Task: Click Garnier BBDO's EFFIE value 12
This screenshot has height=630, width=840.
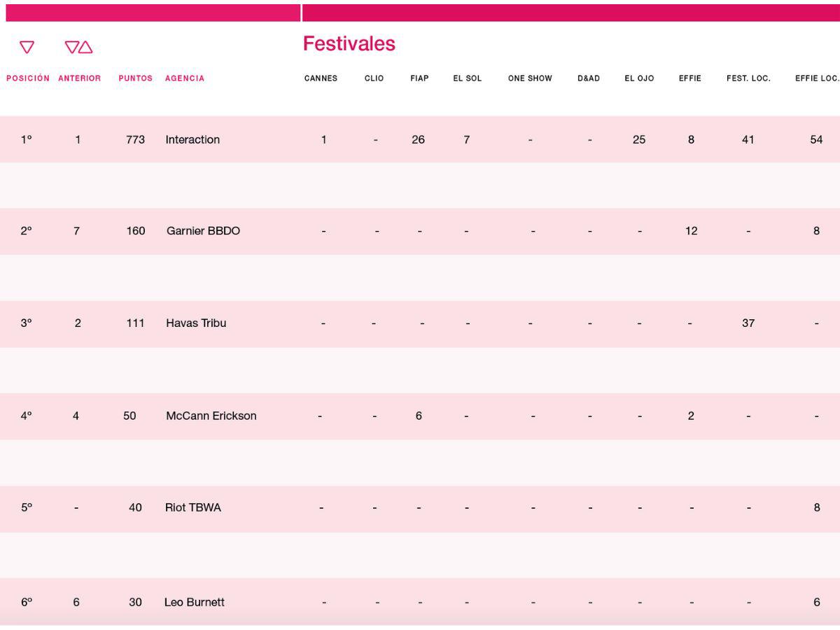Action: pyautogui.click(x=691, y=231)
